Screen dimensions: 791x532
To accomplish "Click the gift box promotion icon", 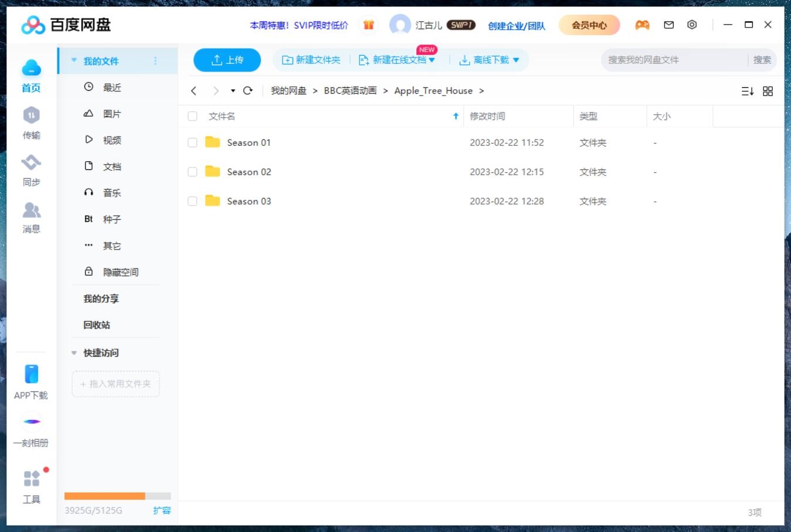I will [x=369, y=25].
